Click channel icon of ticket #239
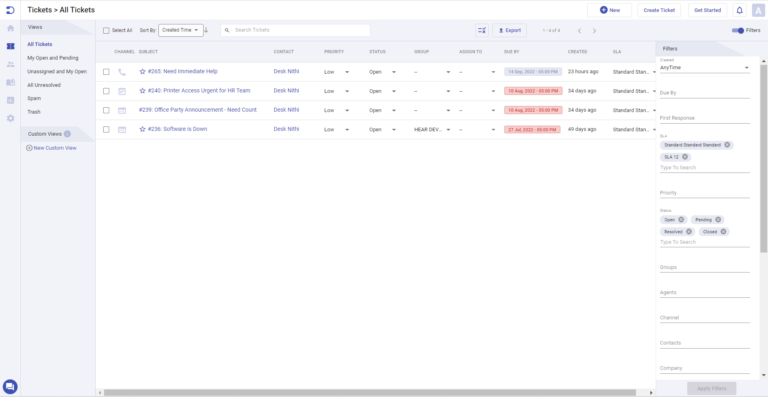 (x=122, y=111)
